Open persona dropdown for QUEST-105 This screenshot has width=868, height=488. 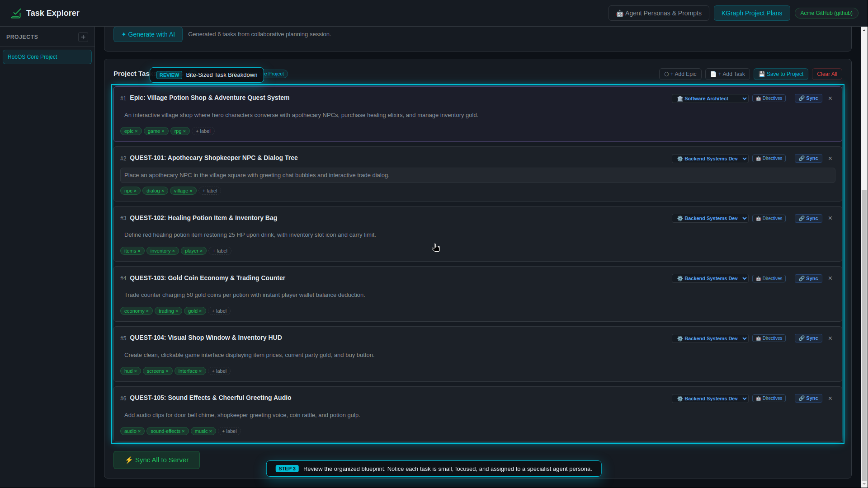pyautogui.click(x=710, y=399)
